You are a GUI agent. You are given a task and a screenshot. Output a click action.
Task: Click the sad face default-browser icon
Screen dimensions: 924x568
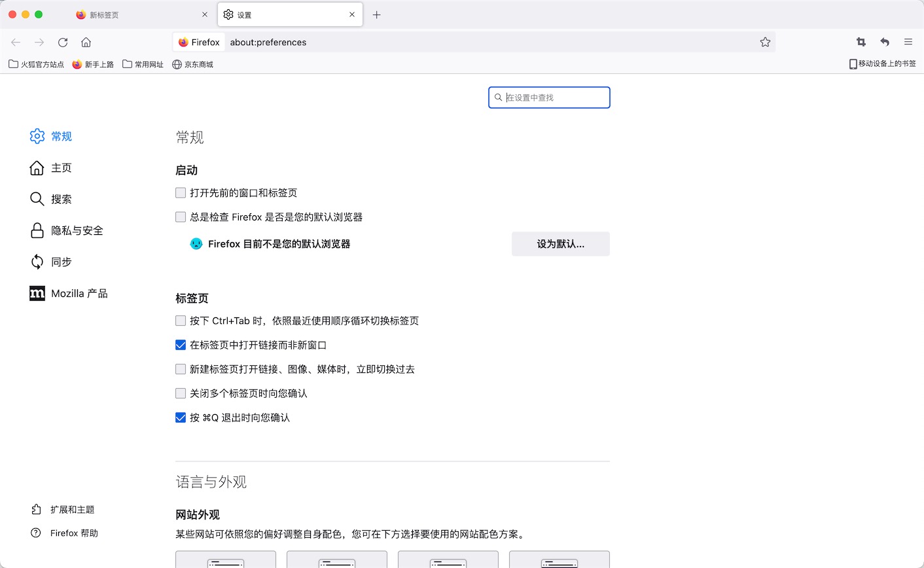coord(196,243)
